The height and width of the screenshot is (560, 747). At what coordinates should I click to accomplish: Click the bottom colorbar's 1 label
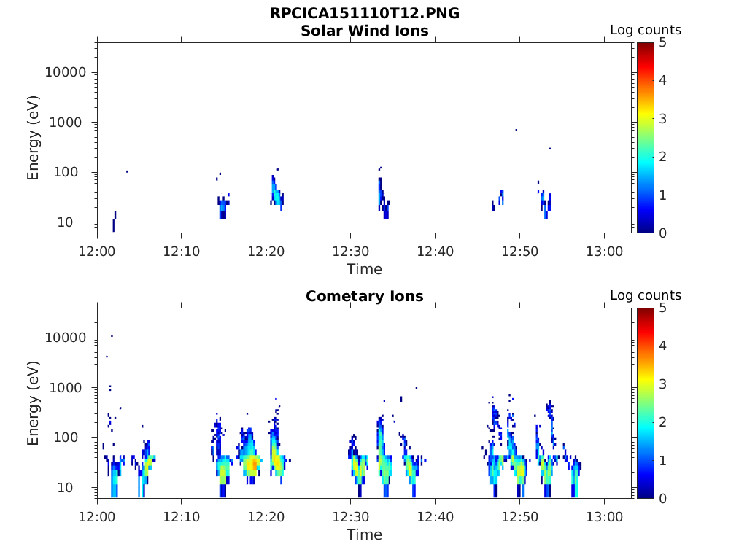662,461
